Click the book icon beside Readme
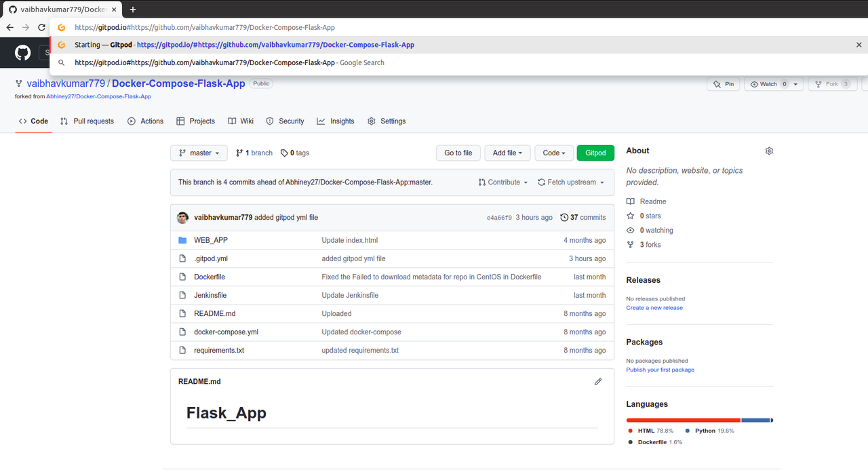This screenshot has width=868, height=472. coord(631,201)
